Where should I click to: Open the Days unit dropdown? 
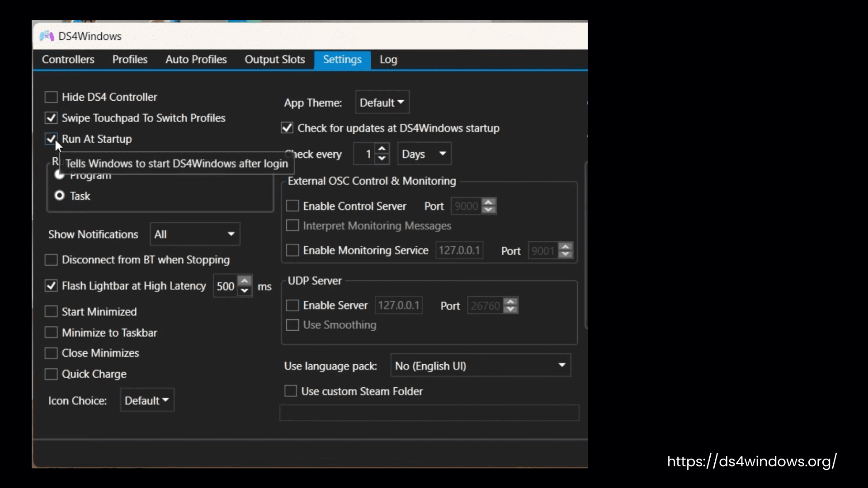[x=424, y=154]
